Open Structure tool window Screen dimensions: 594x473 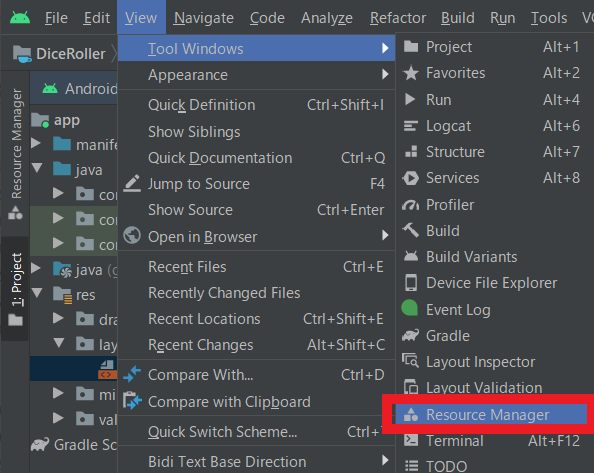[494, 152]
